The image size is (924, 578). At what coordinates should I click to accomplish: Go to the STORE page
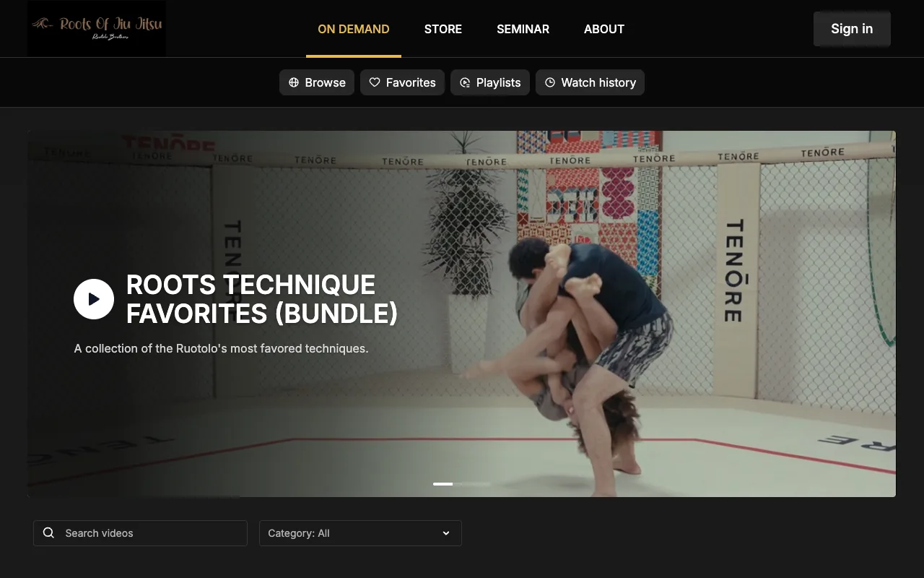tap(443, 29)
